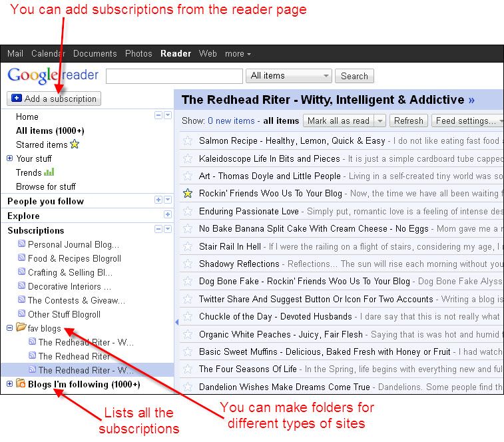Click the fav blogs folder icon
Image resolution: width=504 pixels, height=442 pixels.
click(21, 328)
